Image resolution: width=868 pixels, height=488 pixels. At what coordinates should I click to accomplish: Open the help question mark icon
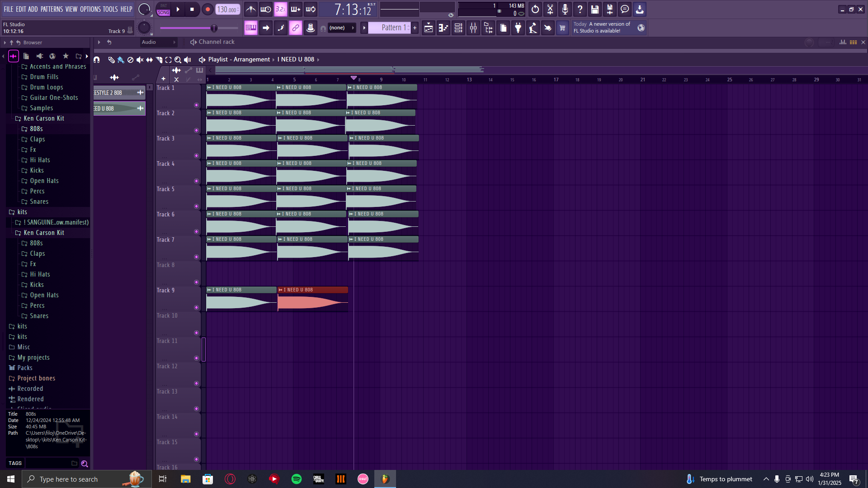tap(580, 9)
